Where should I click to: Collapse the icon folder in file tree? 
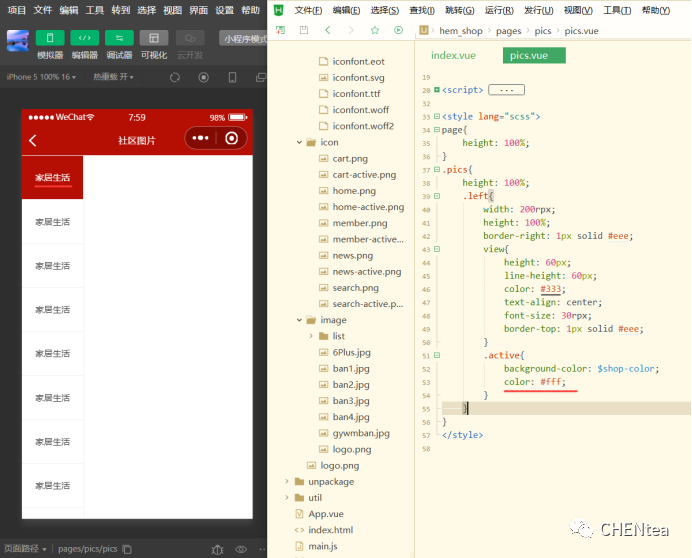pyautogui.click(x=299, y=143)
